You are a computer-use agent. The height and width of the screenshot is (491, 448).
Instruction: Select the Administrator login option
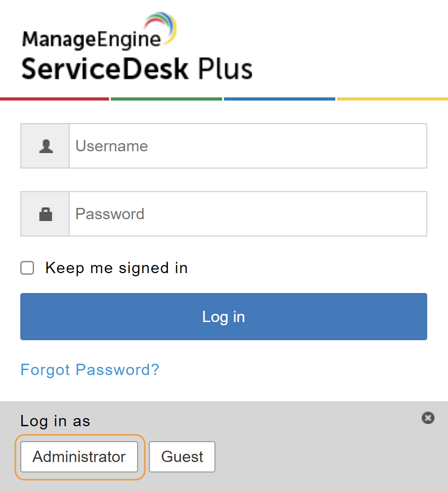(x=79, y=457)
